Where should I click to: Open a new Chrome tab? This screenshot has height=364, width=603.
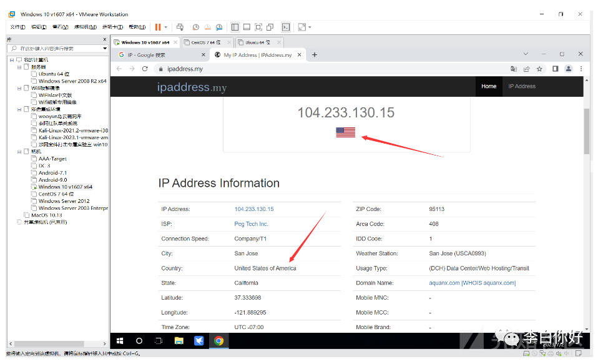click(x=314, y=55)
